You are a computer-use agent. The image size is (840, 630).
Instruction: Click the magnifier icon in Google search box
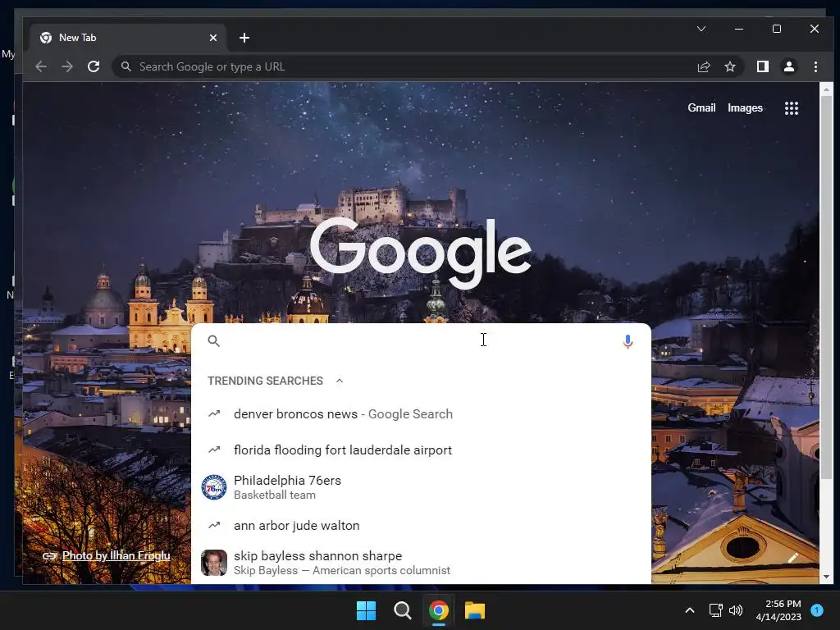point(214,340)
